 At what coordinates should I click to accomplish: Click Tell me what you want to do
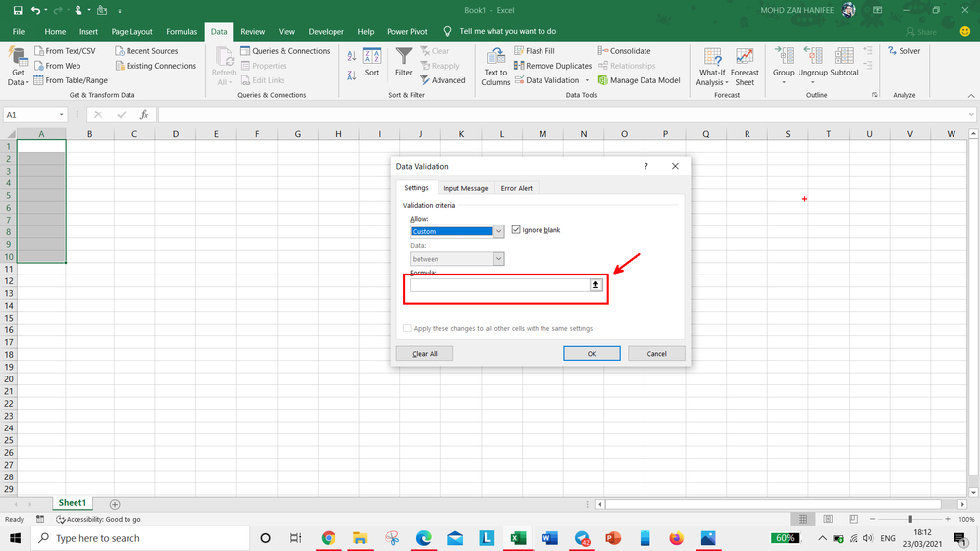(x=507, y=31)
